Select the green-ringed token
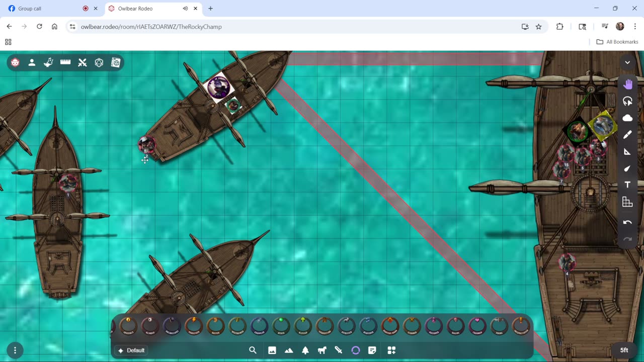This screenshot has width=644, height=362. tap(577, 131)
